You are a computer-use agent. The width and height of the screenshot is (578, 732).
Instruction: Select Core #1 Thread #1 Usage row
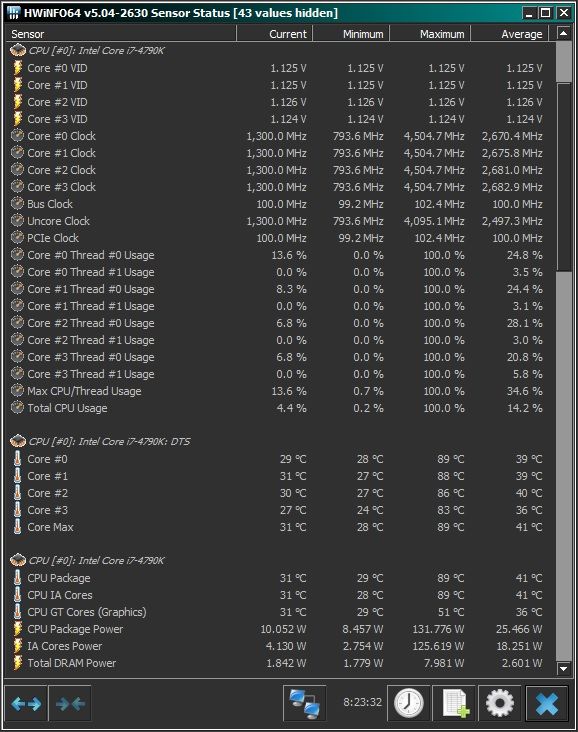(x=280, y=306)
